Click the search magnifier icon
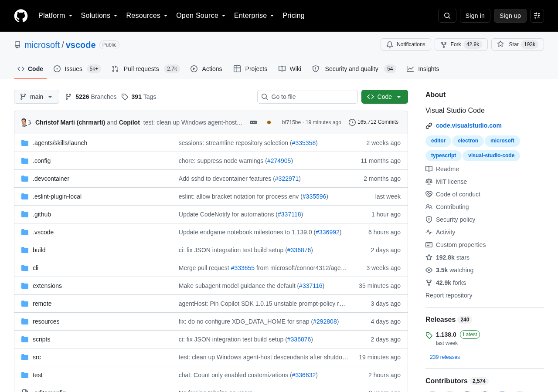Screen dimensions: 558x392 click(x=447, y=16)
